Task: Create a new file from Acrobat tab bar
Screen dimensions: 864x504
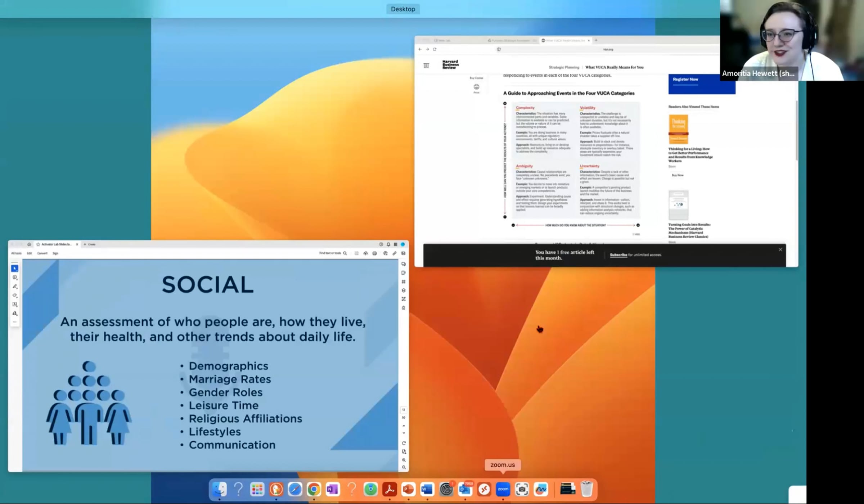Action: pos(90,244)
